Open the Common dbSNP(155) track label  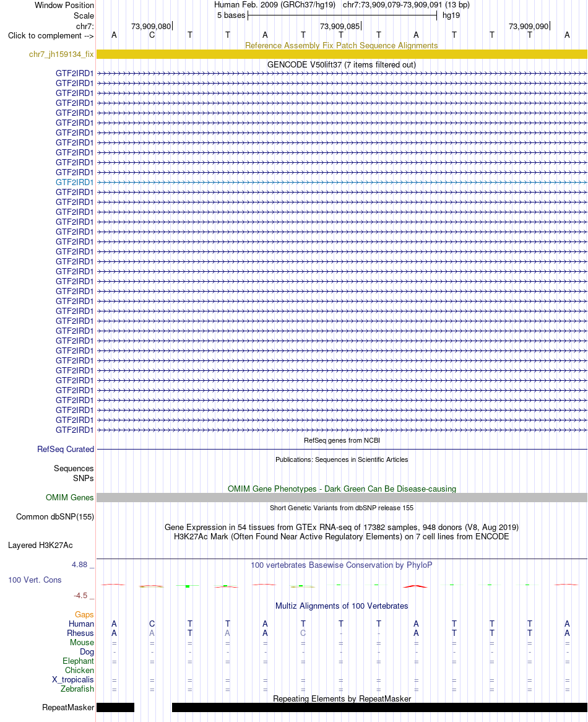[x=54, y=516]
